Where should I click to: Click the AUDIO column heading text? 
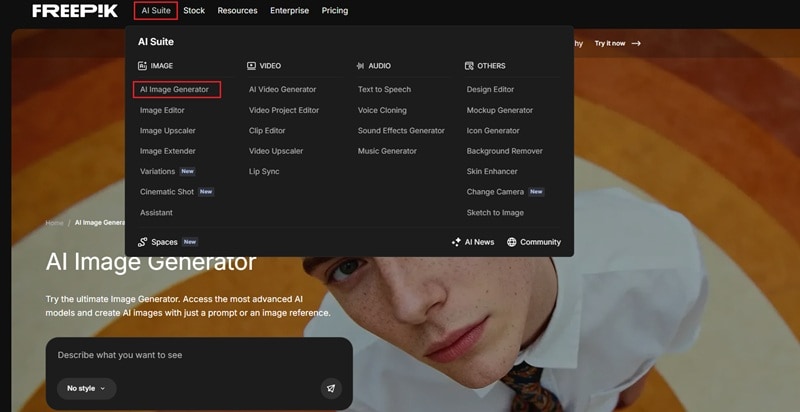click(380, 66)
